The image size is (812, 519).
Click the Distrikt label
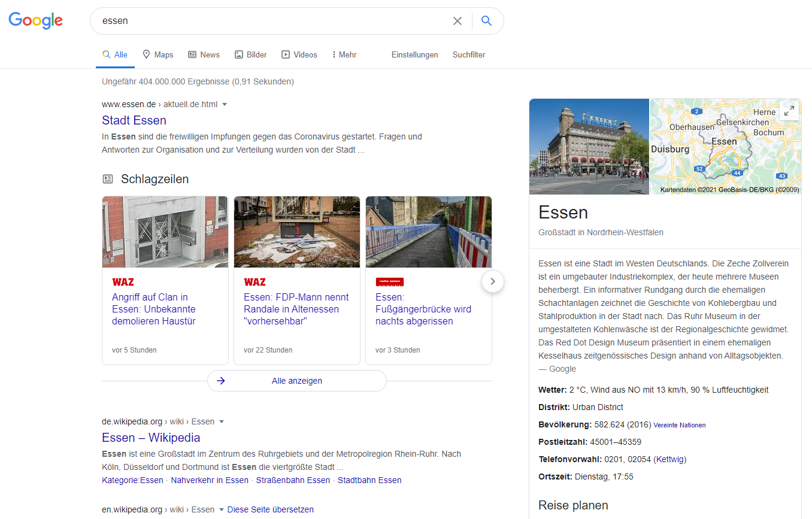coord(555,407)
